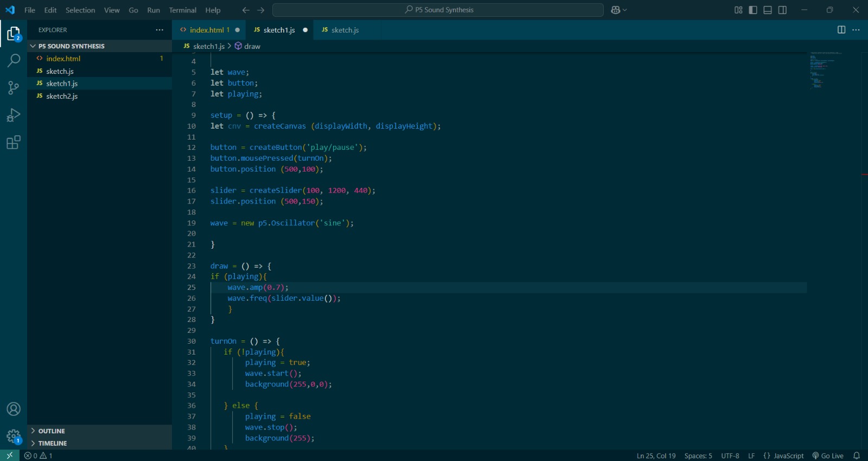Image resolution: width=868 pixels, height=461 pixels.
Task: Expand the OUTLINE section
Action: click(99, 431)
